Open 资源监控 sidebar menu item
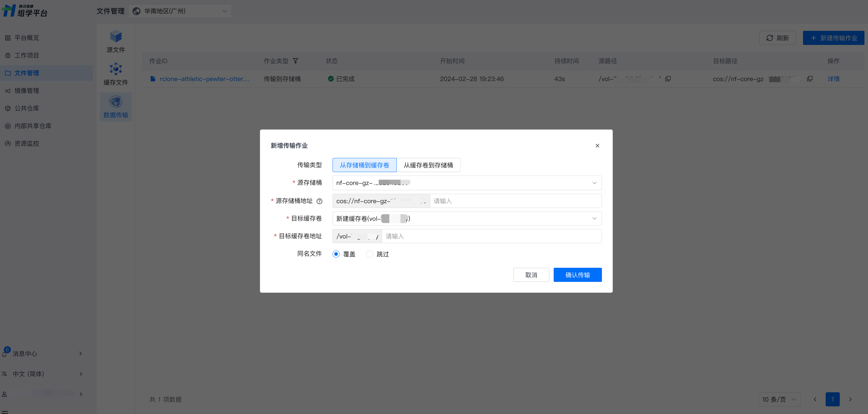868x414 pixels. point(27,143)
